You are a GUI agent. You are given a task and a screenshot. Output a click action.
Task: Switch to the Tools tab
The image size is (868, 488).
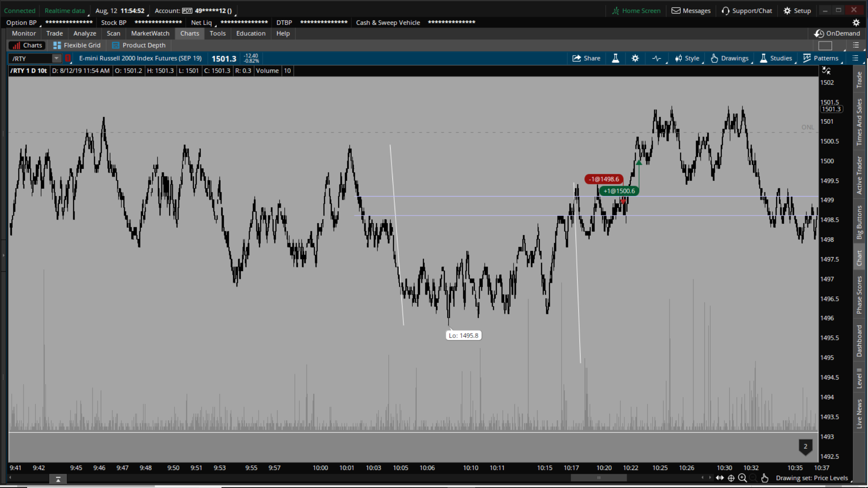point(217,33)
